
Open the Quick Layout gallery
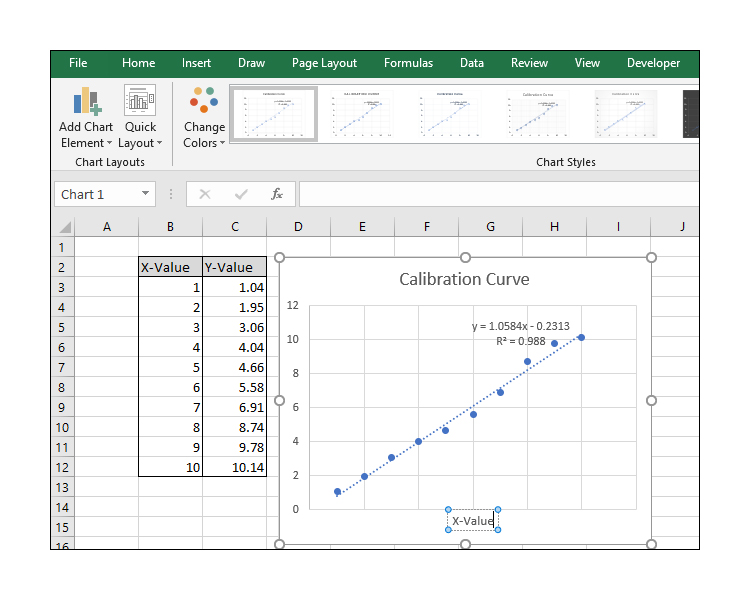[x=140, y=101]
